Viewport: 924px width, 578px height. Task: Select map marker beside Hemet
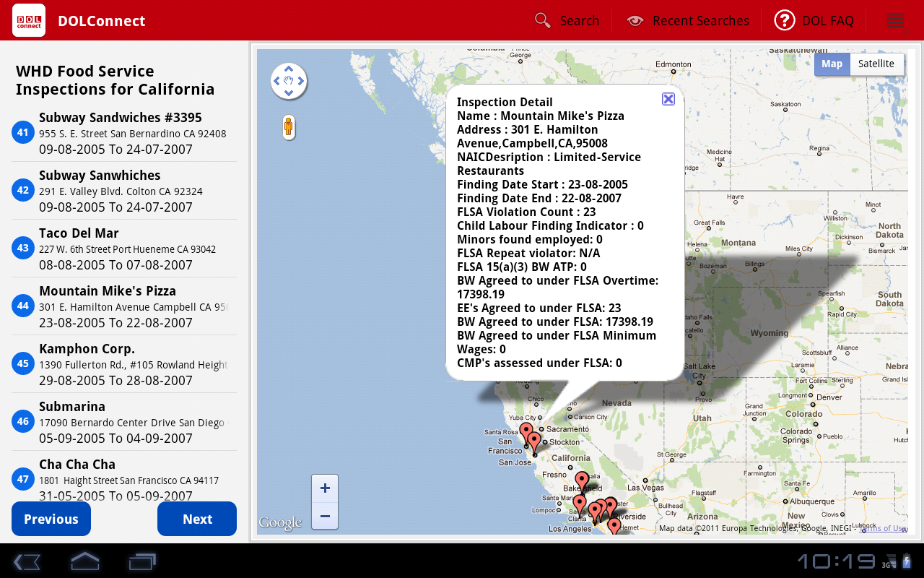[614, 526]
